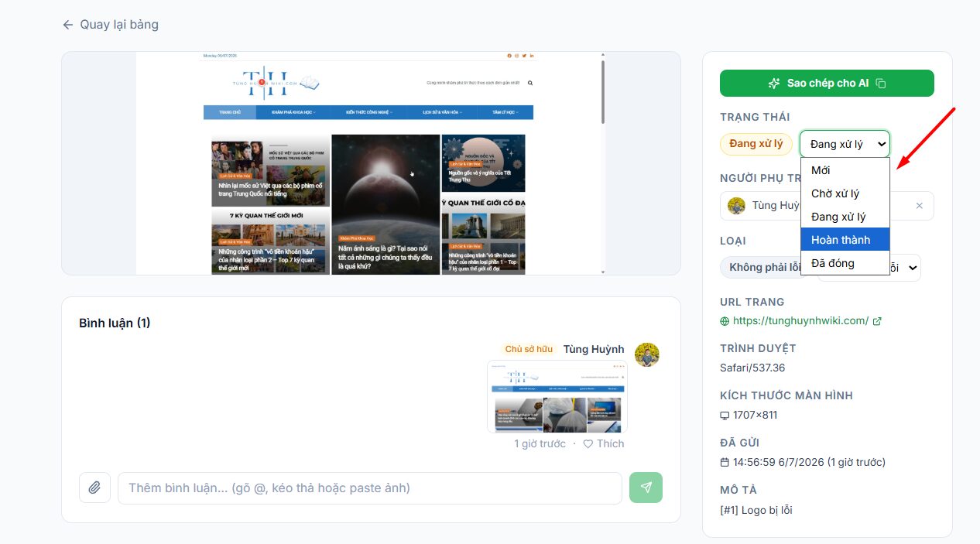Open the status dropdown showing Đang xử lý
The height and width of the screenshot is (544, 980).
pyautogui.click(x=845, y=144)
